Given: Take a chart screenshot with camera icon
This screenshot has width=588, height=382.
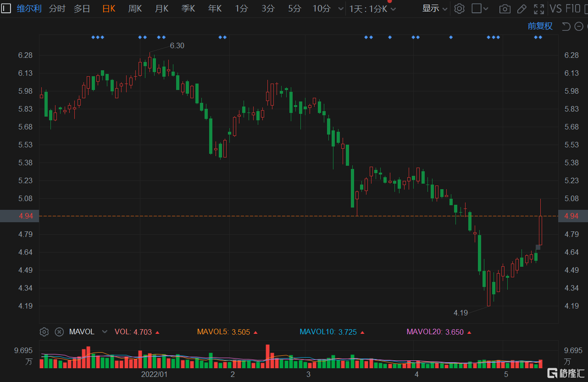Looking at the screenshot, I should [505, 9].
